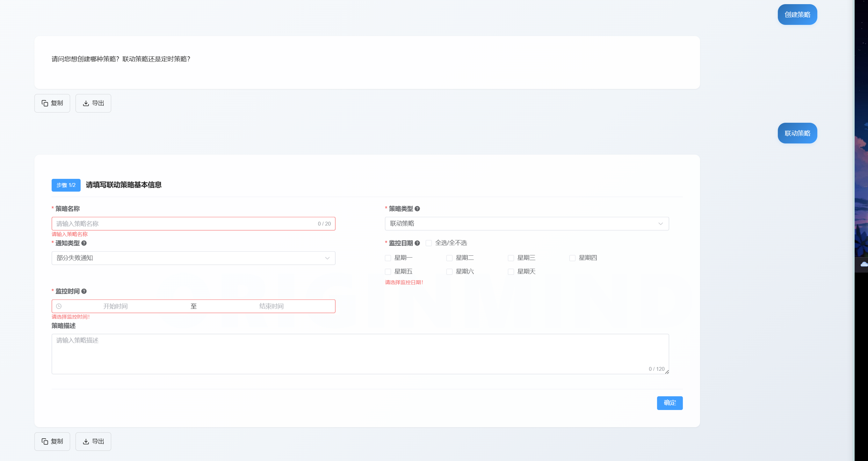This screenshot has width=868, height=461.
Task: Click the help icon beside 监控日期
Action: (417, 243)
